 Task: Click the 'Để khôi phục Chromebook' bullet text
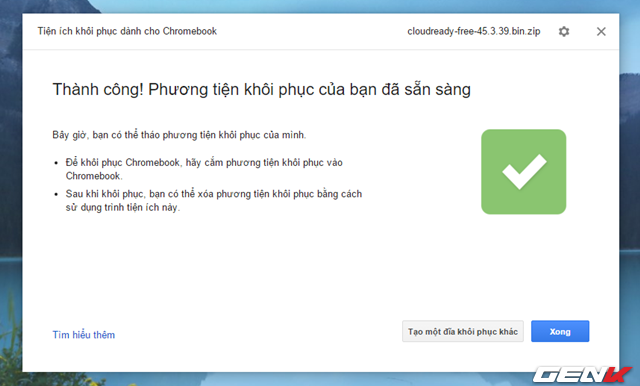tap(204, 169)
